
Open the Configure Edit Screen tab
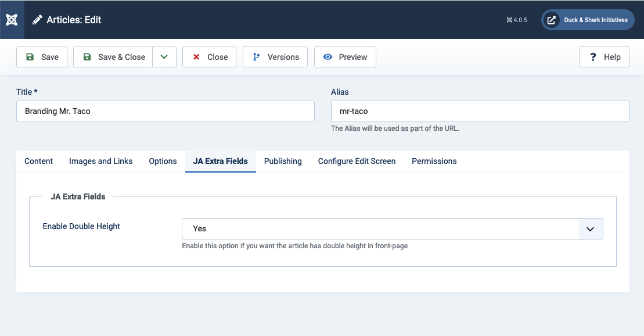(x=357, y=161)
